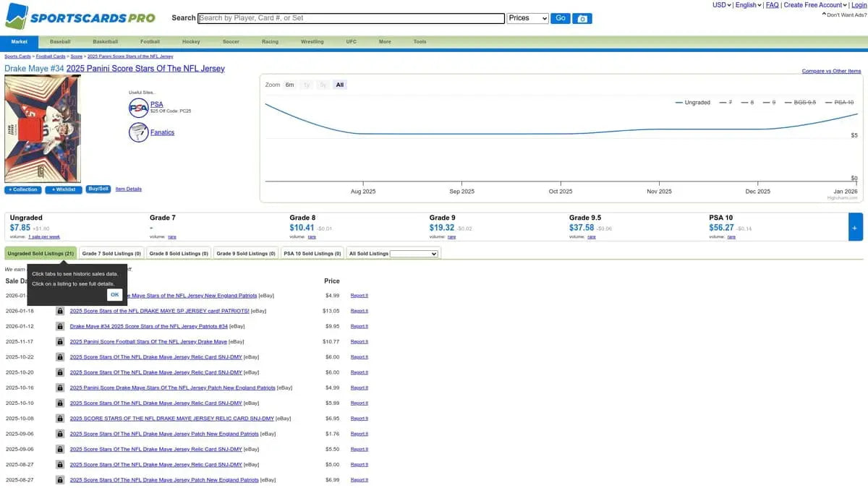Click the Drake Maye card thumbnail image
Screen dimensions: 868x488
[x=42, y=129]
